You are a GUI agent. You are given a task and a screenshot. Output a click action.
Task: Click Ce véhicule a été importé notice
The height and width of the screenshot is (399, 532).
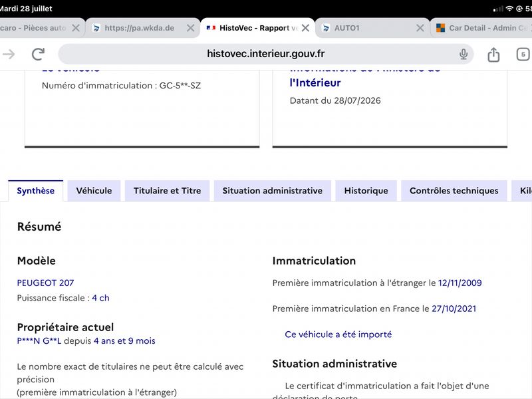[338, 334]
